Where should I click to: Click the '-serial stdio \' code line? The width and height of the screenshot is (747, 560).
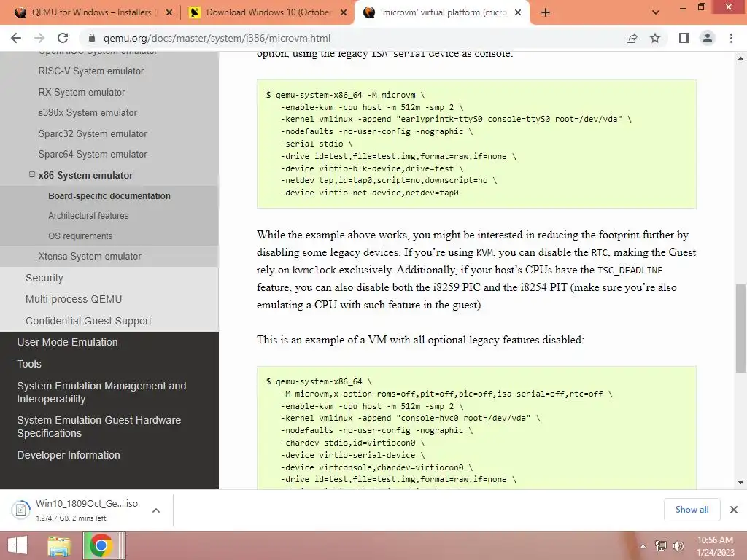[x=317, y=144]
